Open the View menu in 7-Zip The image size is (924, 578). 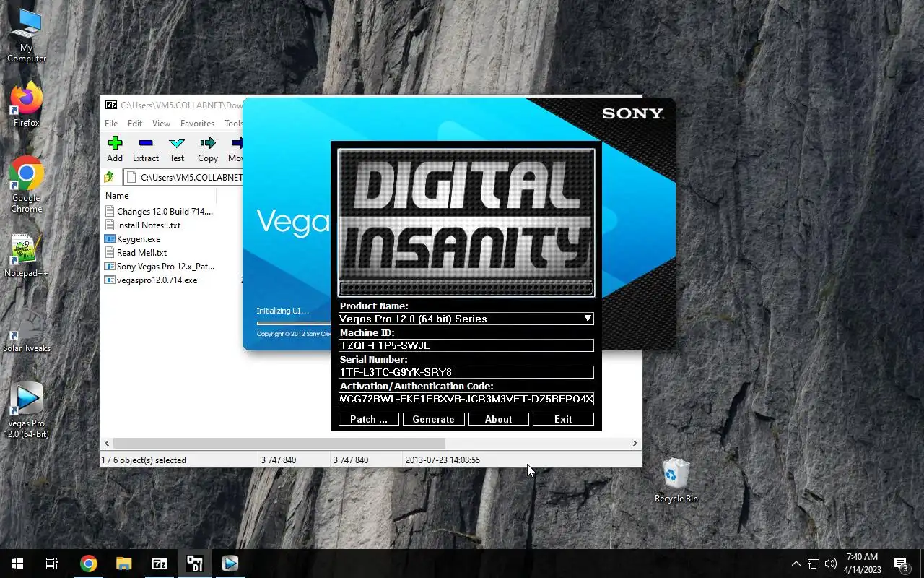click(x=161, y=124)
